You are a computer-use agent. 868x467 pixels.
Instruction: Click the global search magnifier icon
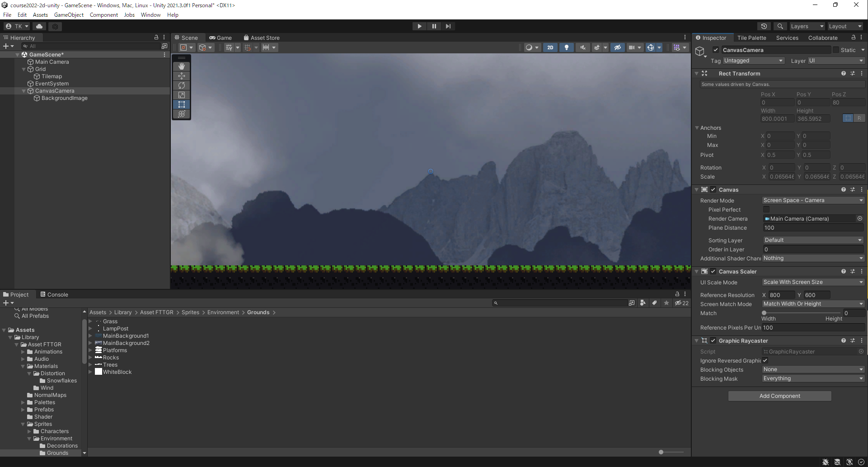click(x=780, y=26)
